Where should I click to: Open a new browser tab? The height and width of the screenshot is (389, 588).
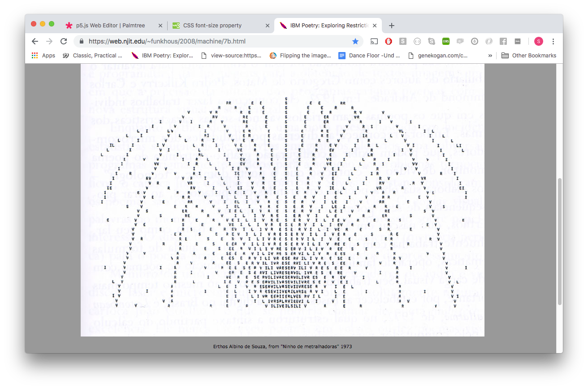pyautogui.click(x=392, y=26)
